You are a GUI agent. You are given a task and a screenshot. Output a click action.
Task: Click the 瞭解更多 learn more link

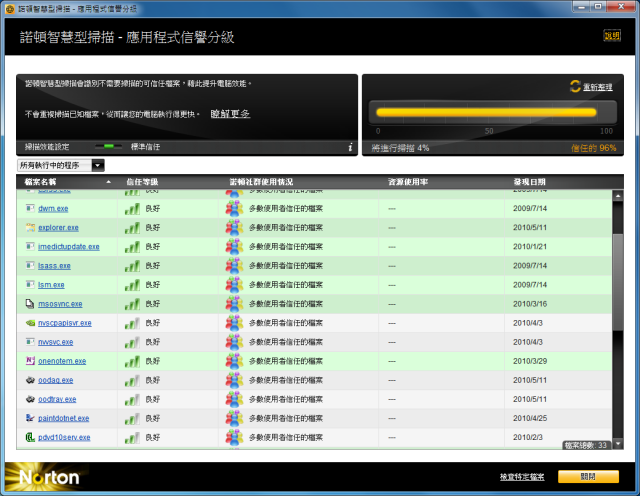[230, 114]
